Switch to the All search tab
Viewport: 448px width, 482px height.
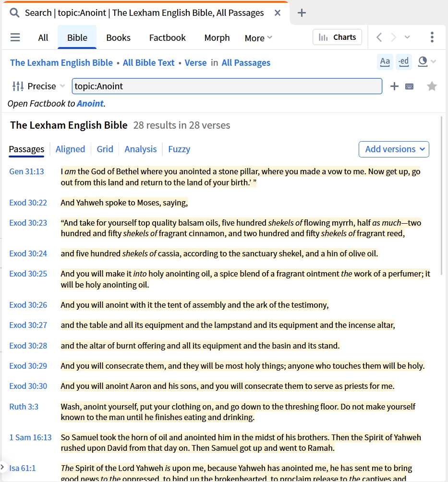click(43, 38)
